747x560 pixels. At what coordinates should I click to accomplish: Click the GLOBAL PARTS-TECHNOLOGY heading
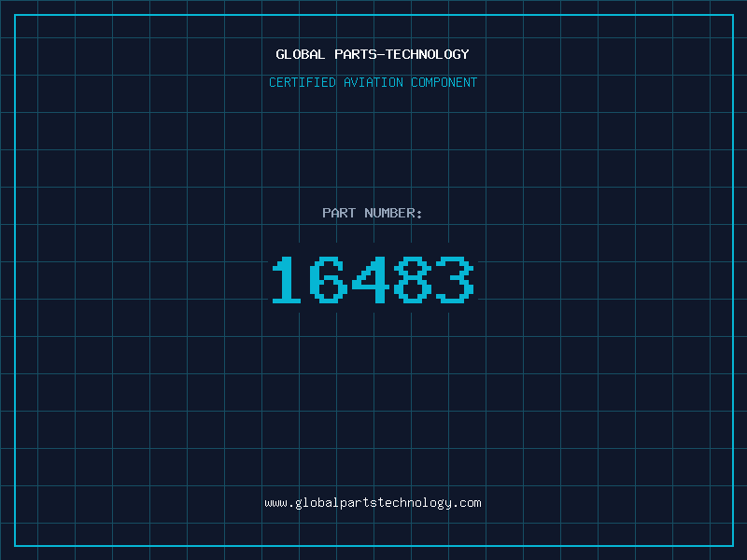tap(373, 54)
